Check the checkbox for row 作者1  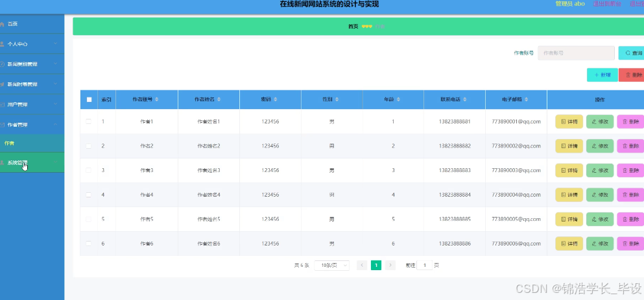pos(88,121)
